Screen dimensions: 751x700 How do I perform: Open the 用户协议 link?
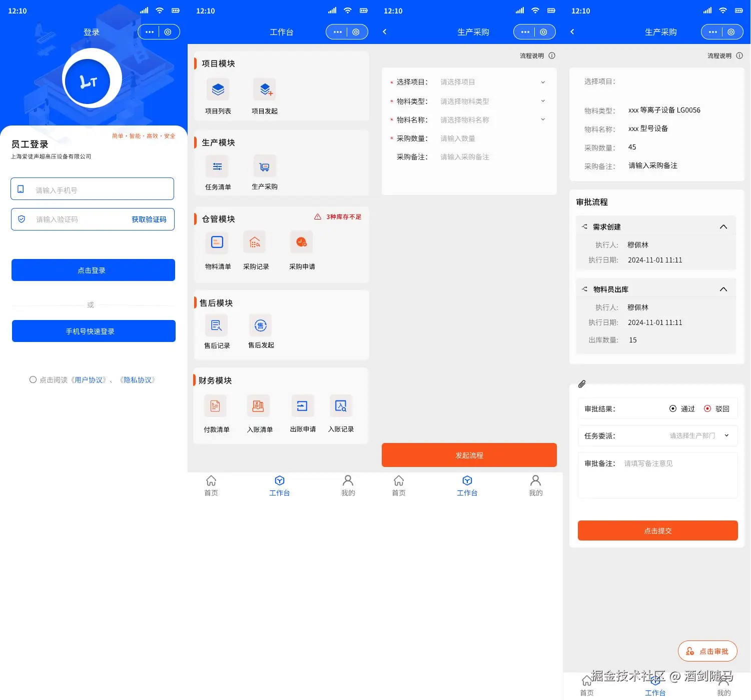[x=88, y=380]
